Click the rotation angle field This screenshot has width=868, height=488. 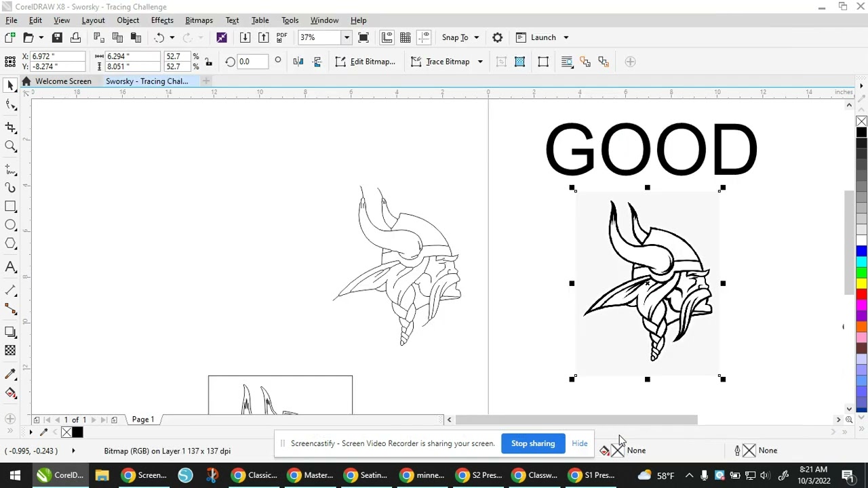[x=254, y=62]
